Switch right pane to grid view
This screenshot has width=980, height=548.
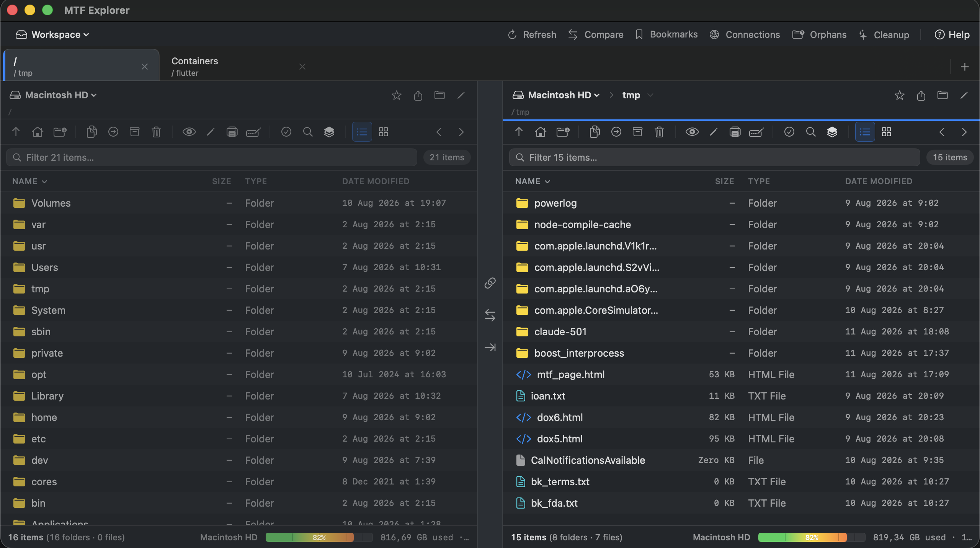[887, 132]
